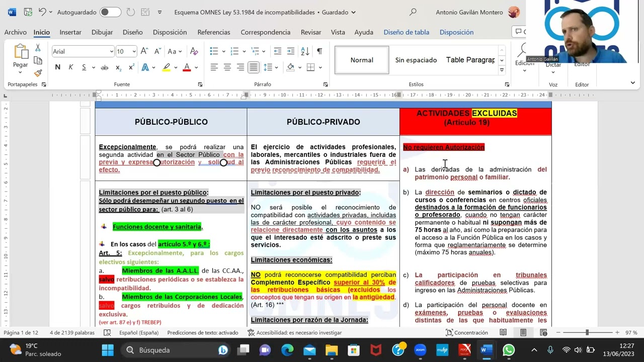This screenshot has width=644, height=362.
Task: Click the word count in status bar
Action: pyautogui.click(x=72, y=333)
